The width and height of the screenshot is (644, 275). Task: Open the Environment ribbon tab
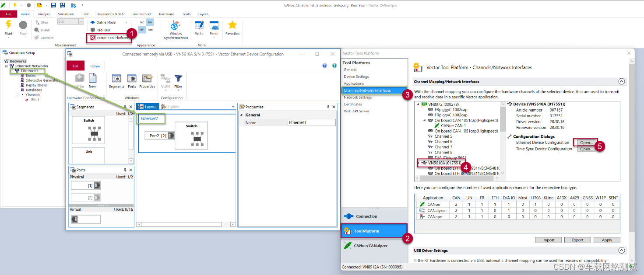(x=142, y=14)
